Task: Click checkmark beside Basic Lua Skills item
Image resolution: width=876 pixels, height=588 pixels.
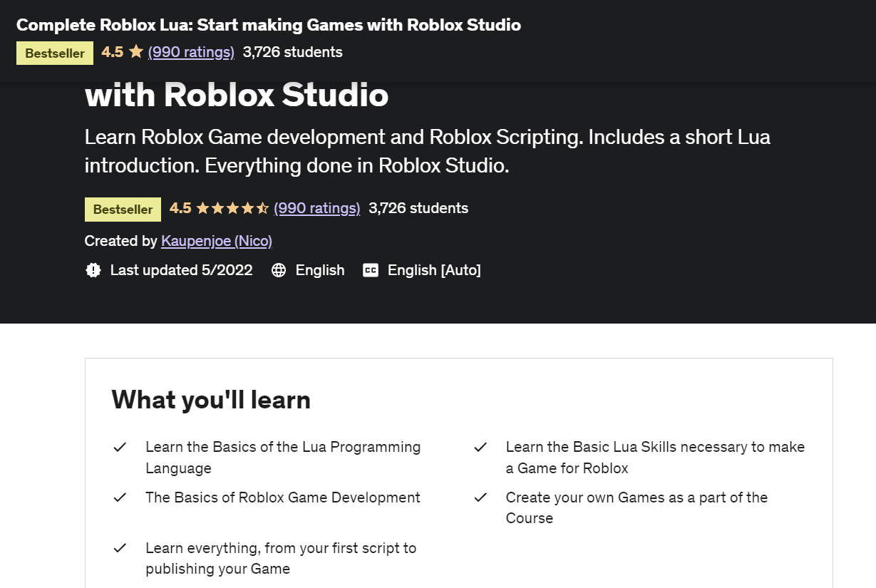Action: click(x=480, y=448)
